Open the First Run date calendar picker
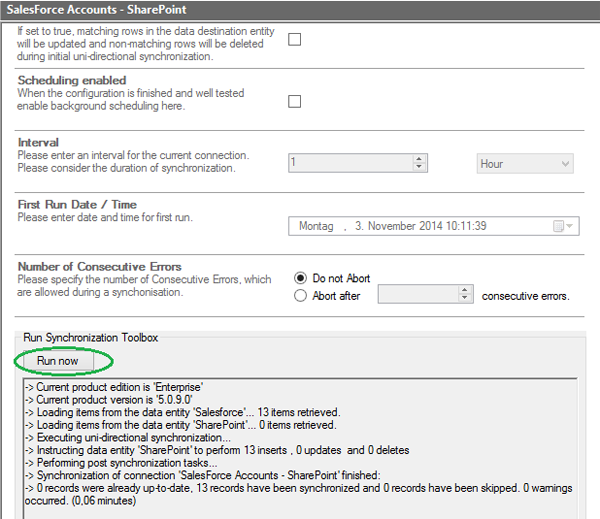600x519 pixels. [x=563, y=226]
